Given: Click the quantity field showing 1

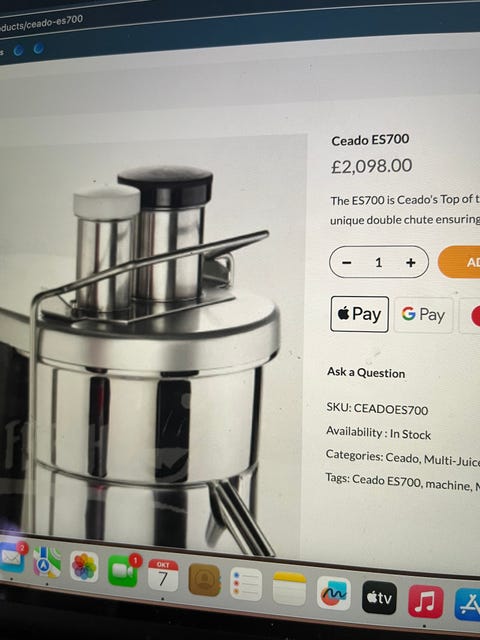Looking at the screenshot, I should 378,262.
